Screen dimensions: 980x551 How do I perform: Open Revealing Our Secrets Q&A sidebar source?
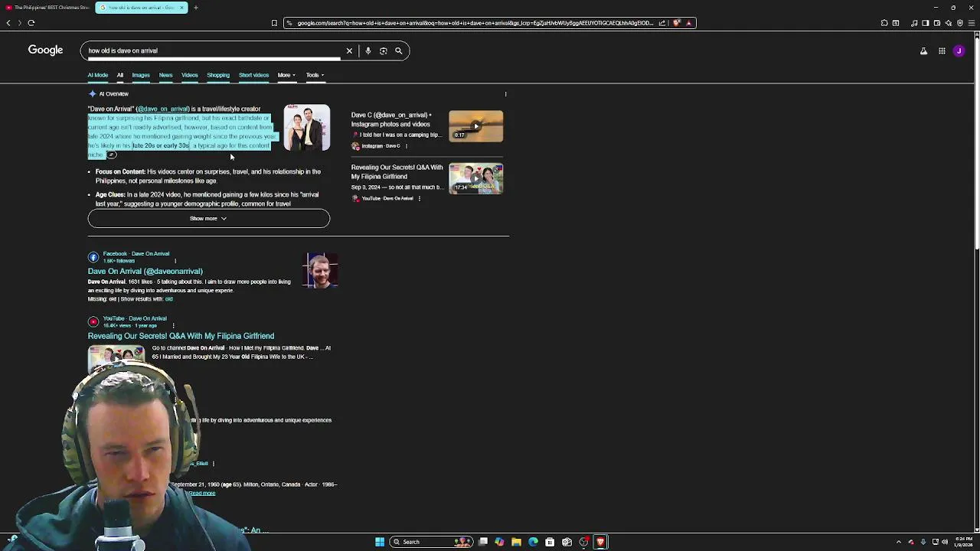[x=397, y=171]
